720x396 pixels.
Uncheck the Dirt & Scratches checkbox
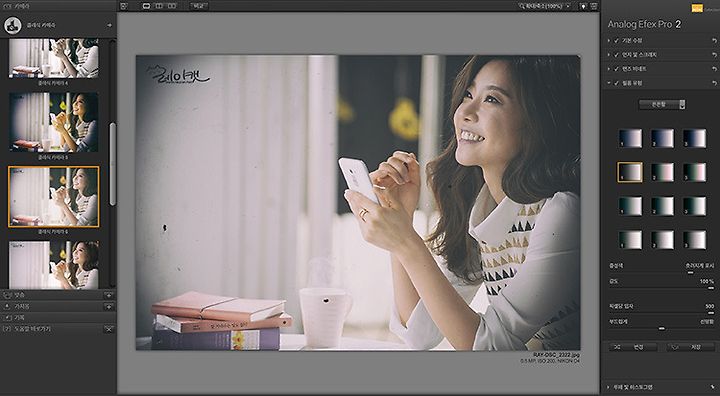[616, 55]
